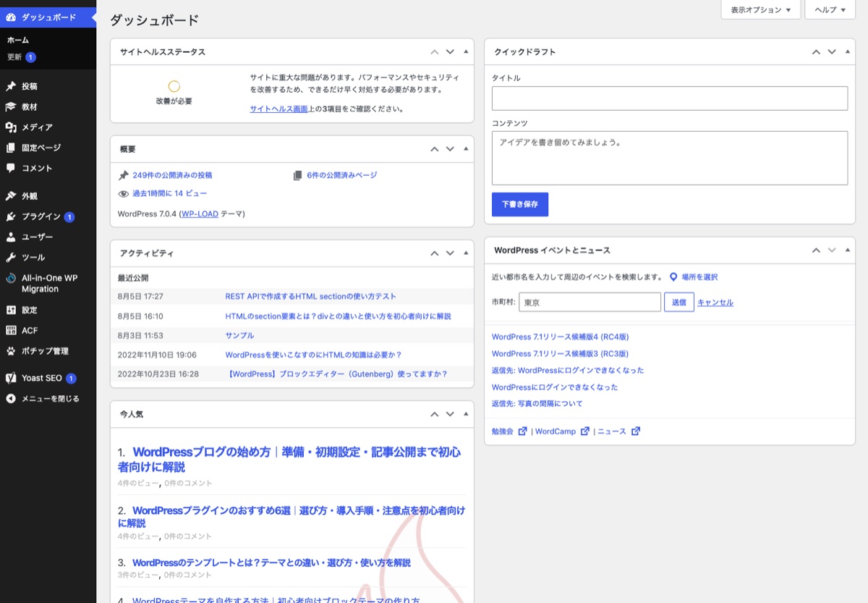Open REST APIで作成するHTML section post link

click(310, 296)
